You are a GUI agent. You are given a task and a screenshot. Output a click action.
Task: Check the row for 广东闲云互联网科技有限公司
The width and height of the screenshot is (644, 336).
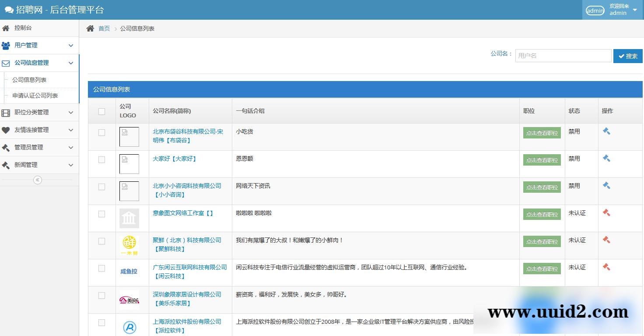point(101,268)
